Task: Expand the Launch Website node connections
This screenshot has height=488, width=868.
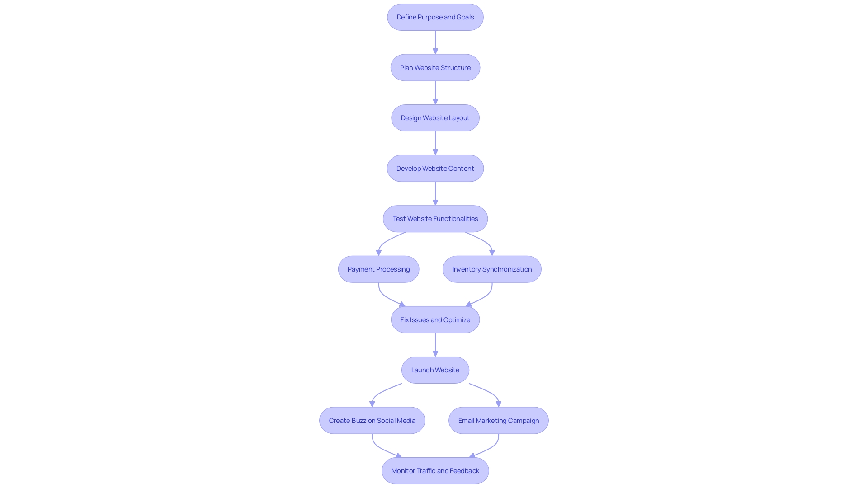Action: (x=434, y=370)
